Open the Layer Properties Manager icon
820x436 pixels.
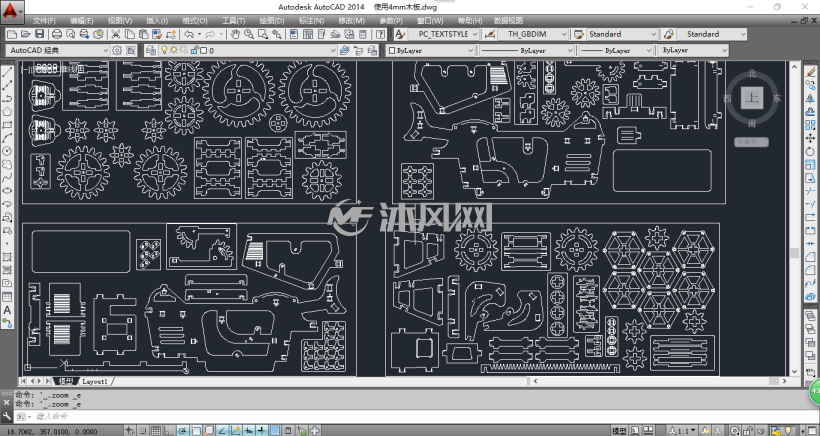pyautogui.click(x=151, y=50)
